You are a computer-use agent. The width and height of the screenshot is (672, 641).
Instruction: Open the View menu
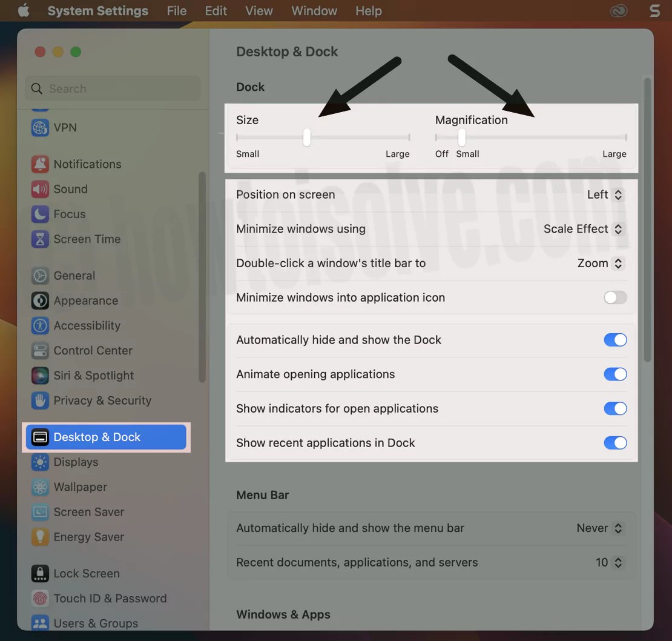coord(259,10)
